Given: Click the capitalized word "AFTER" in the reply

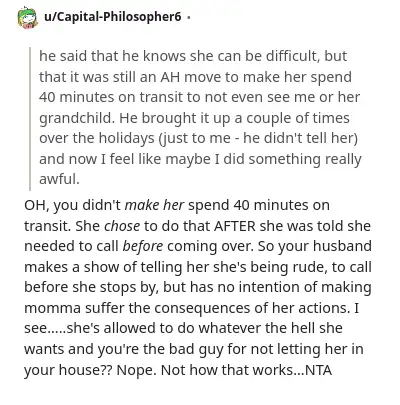Looking at the screenshot, I should point(235,226).
